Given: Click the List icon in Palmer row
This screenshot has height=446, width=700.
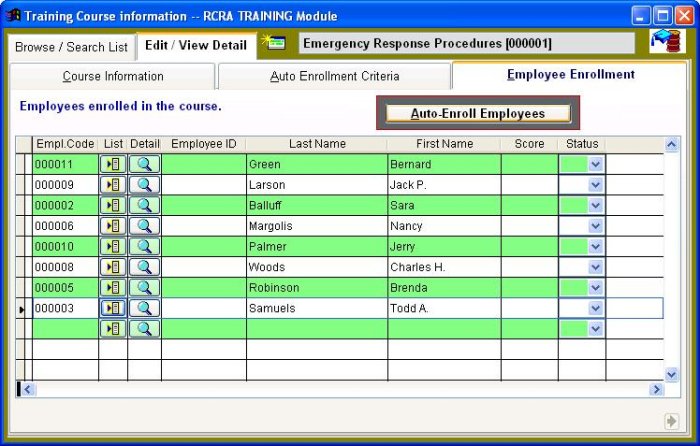Looking at the screenshot, I should 113,247.
